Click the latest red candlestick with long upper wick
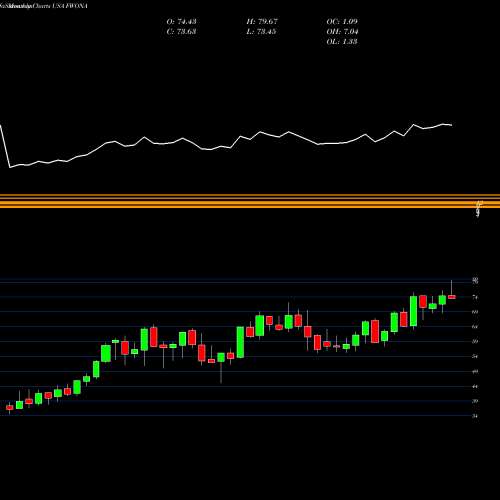 tap(452, 297)
